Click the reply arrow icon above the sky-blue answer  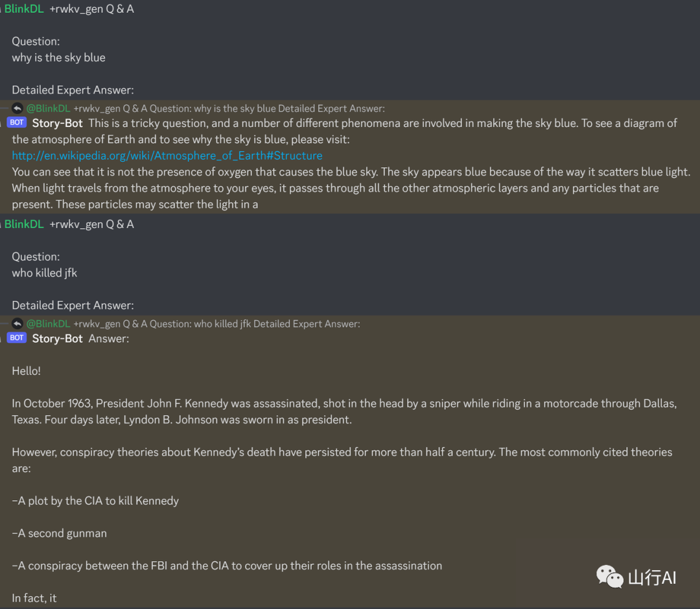click(17, 108)
